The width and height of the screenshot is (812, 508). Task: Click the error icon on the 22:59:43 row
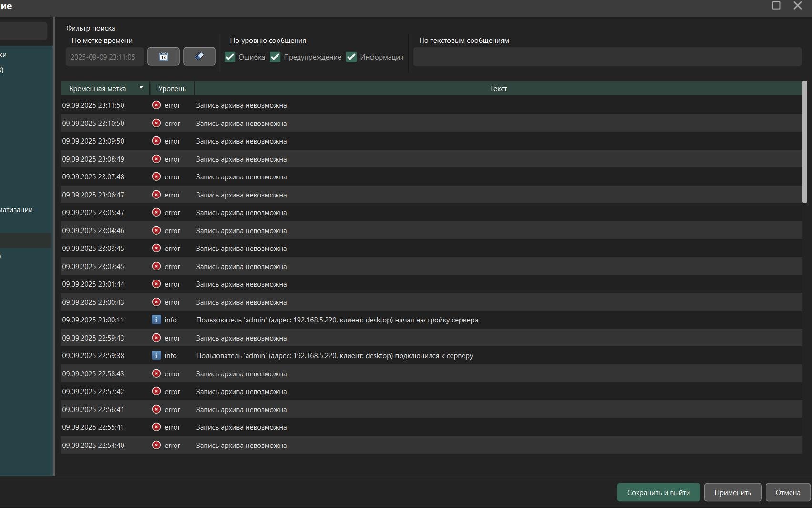(156, 338)
